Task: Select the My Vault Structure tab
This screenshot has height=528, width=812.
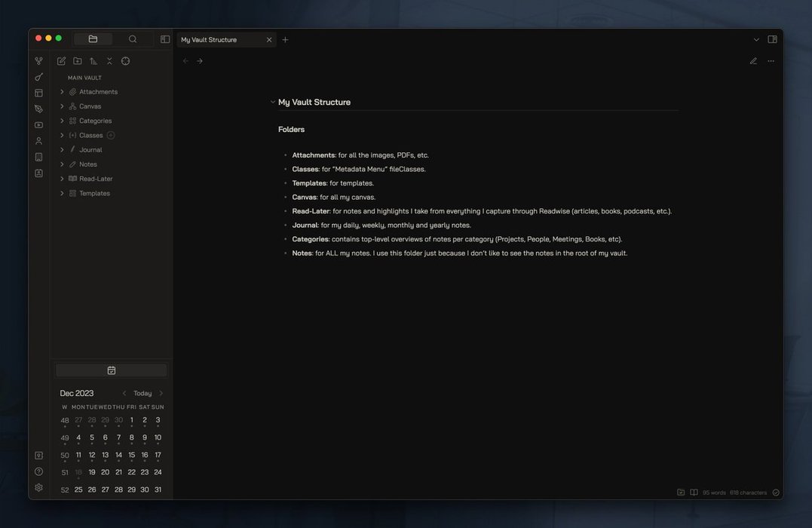Action: [219, 39]
